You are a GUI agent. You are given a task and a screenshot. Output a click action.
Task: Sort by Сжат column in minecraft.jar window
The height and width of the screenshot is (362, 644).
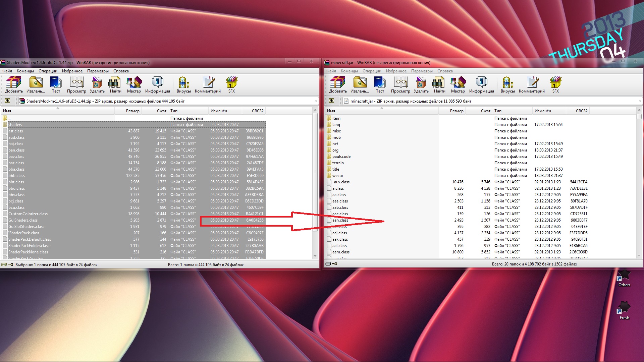[479, 111]
